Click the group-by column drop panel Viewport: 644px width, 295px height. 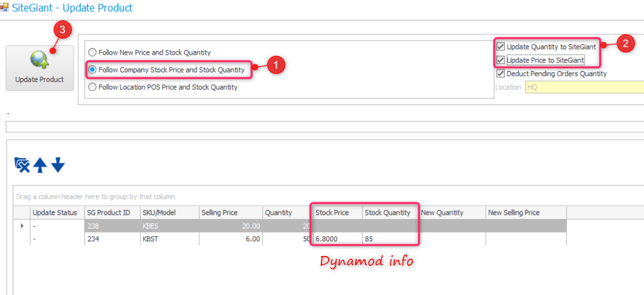[x=328, y=196]
